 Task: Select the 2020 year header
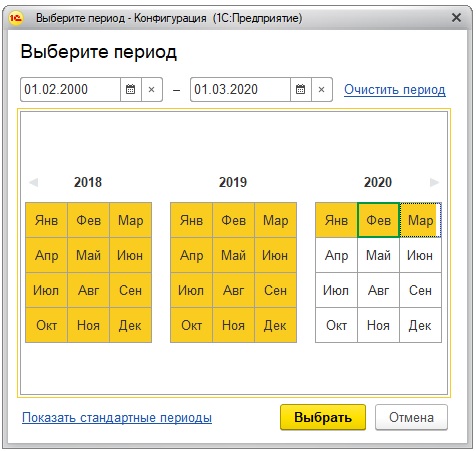click(378, 182)
